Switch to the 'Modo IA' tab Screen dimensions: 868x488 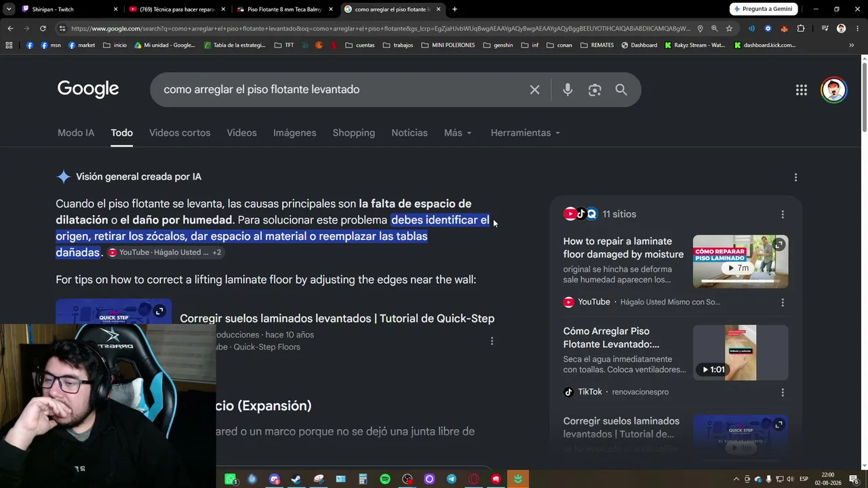tap(76, 133)
